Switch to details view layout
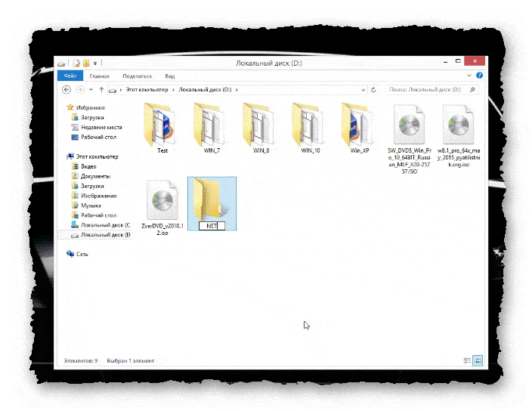The height and width of the screenshot is (411, 532). (x=468, y=361)
